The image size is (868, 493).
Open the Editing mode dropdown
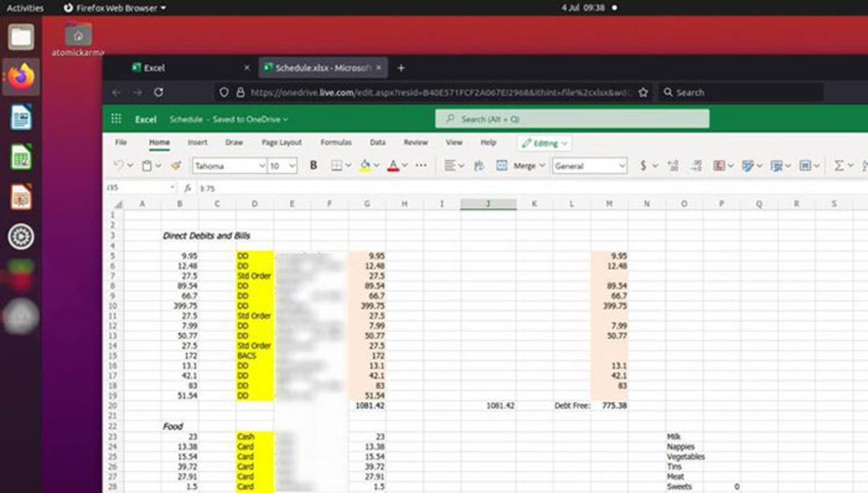click(x=545, y=143)
